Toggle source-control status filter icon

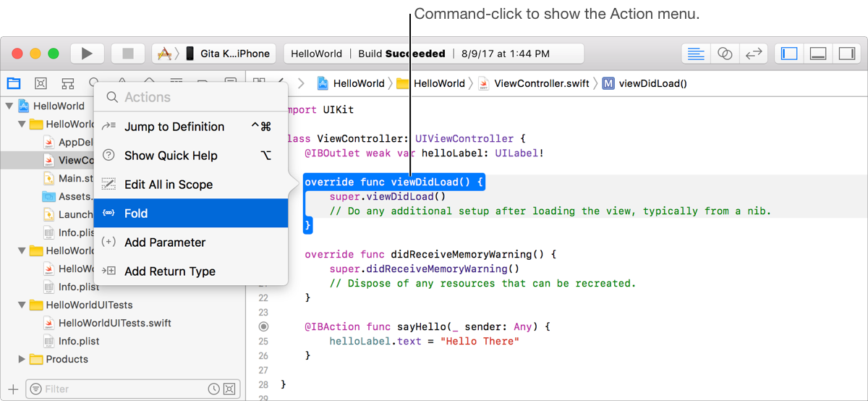pos(229,389)
